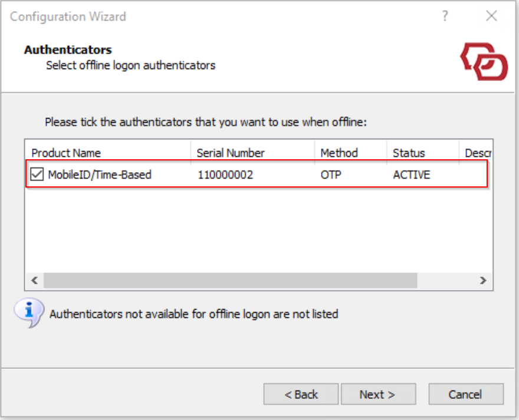519x420 pixels.
Task: Select the MobileID/Time-Based product name text
Action: (99, 175)
